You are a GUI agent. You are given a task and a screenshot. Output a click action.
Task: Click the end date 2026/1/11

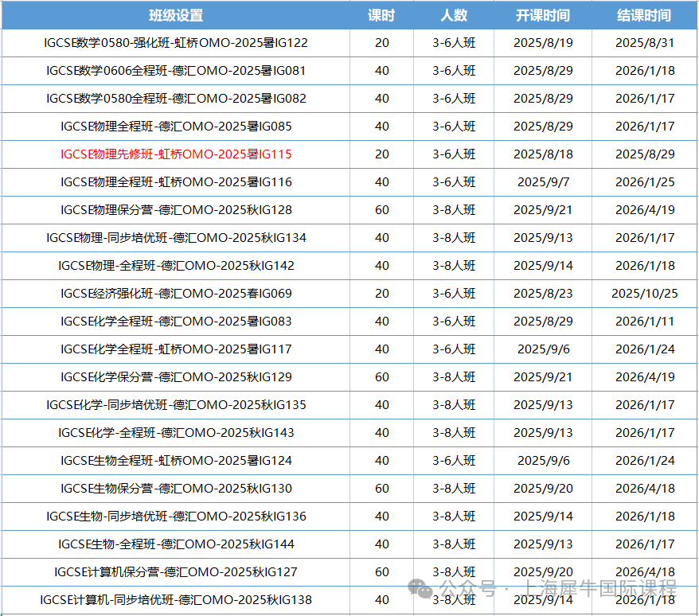(x=645, y=322)
